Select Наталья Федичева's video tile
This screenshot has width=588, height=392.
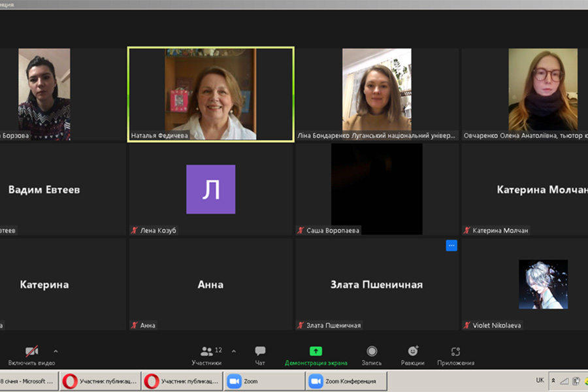point(210,93)
